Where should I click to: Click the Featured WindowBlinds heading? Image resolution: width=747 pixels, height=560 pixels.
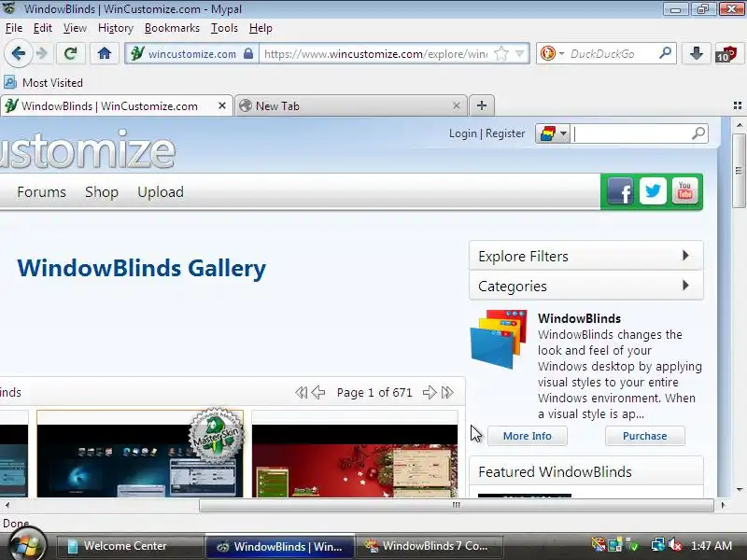click(555, 472)
